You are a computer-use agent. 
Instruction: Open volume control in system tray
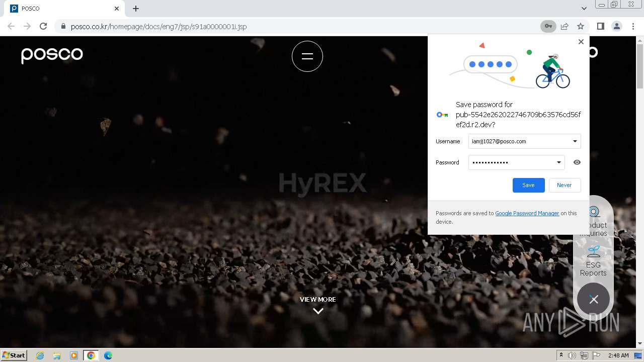click(572, 355)
